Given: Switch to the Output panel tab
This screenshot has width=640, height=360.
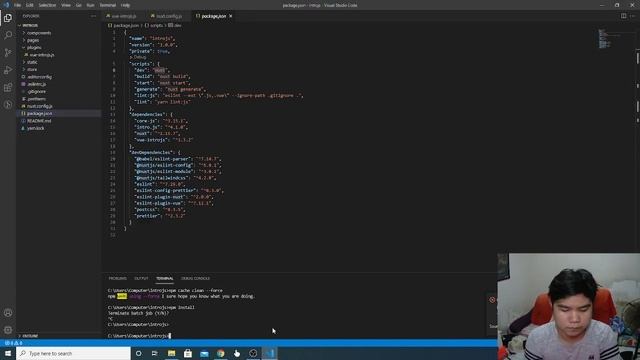Looking at the screenshot, I should pyautogui.click(x=141, y=278).
